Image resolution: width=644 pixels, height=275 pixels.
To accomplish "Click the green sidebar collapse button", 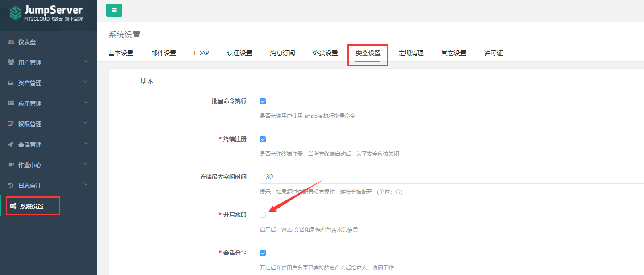I will [x=114, y=9].
